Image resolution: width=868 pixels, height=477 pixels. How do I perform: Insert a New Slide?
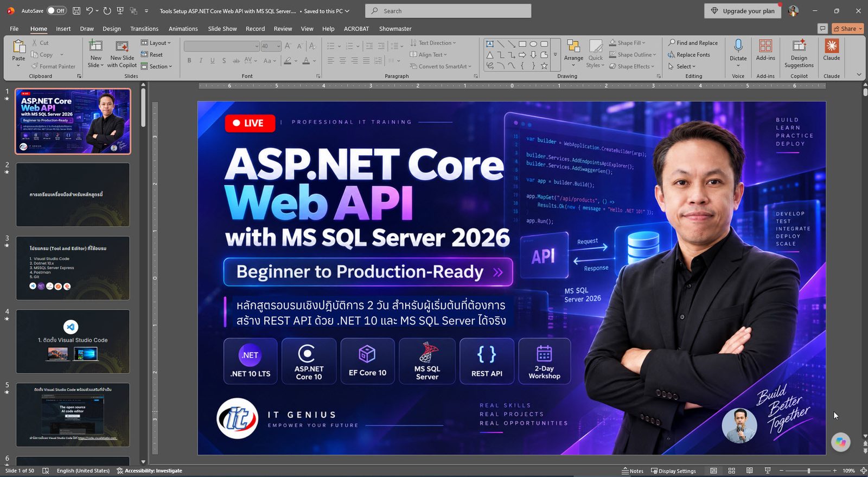pos(95,53)
